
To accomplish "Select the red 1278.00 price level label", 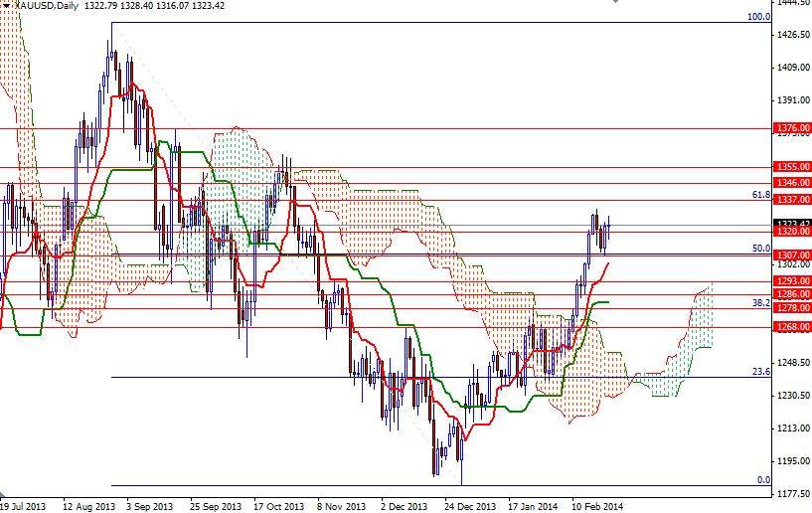I will [792, 308].
